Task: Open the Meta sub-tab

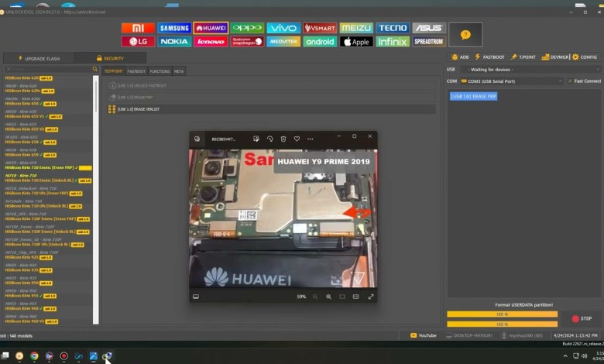Action: coord(179,71)
